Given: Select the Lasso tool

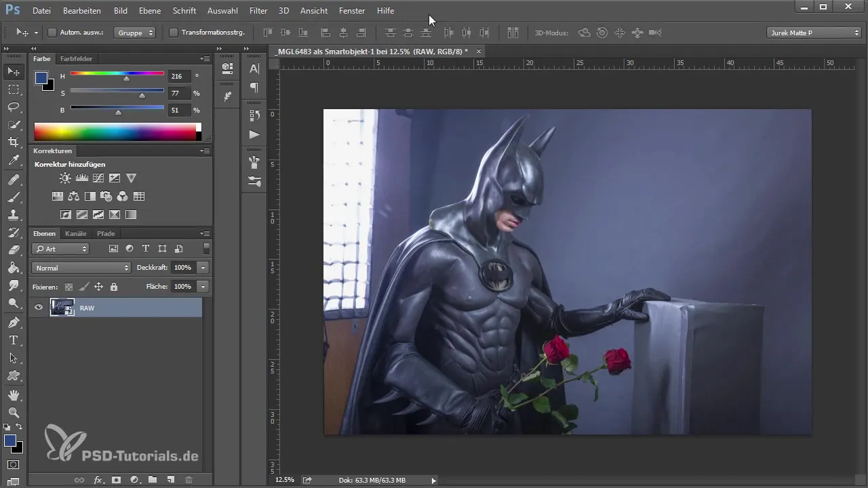Looking at the screenshot, I should click(14, 107).
